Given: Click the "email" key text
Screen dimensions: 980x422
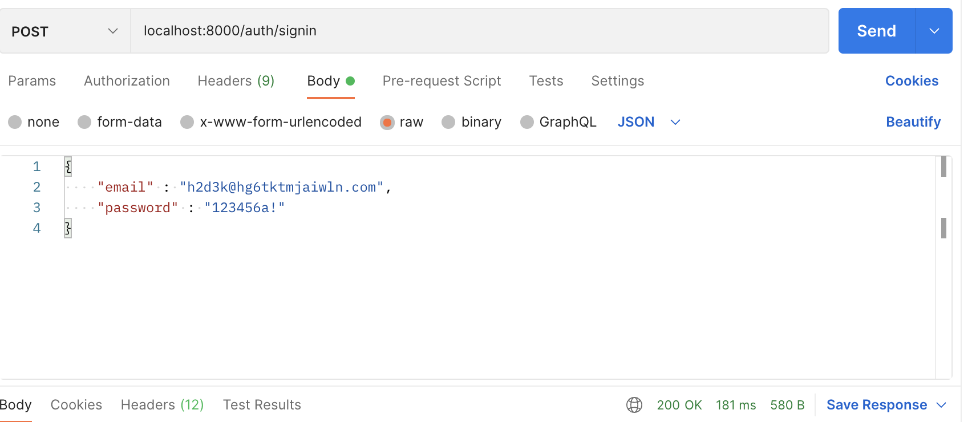Looking at the screenshot, I should click(x=125, y=187).
